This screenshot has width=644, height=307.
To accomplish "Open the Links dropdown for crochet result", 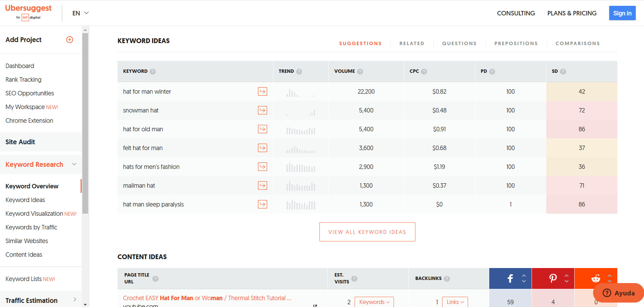I will 455,302.
